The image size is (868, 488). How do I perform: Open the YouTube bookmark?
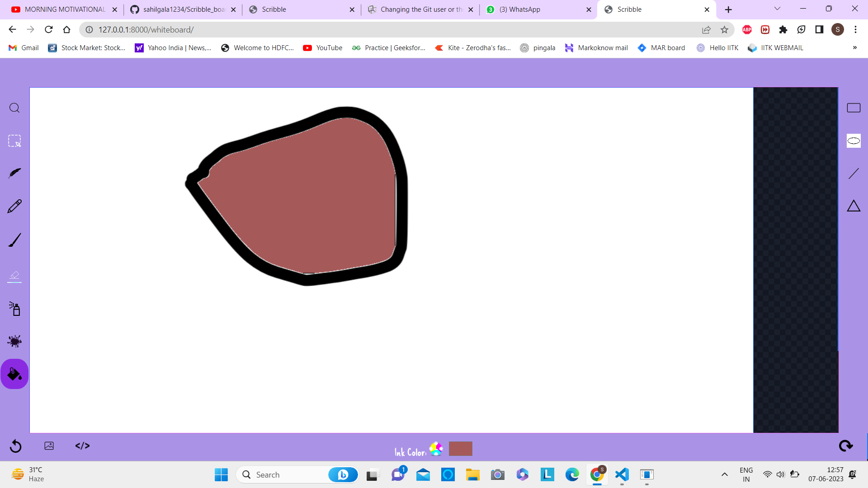(322, 47)
